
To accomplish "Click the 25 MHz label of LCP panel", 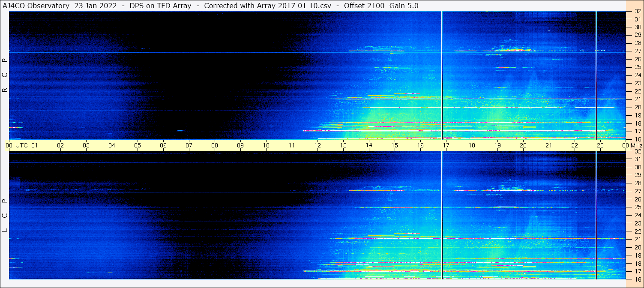I will (x=638, y=207).
